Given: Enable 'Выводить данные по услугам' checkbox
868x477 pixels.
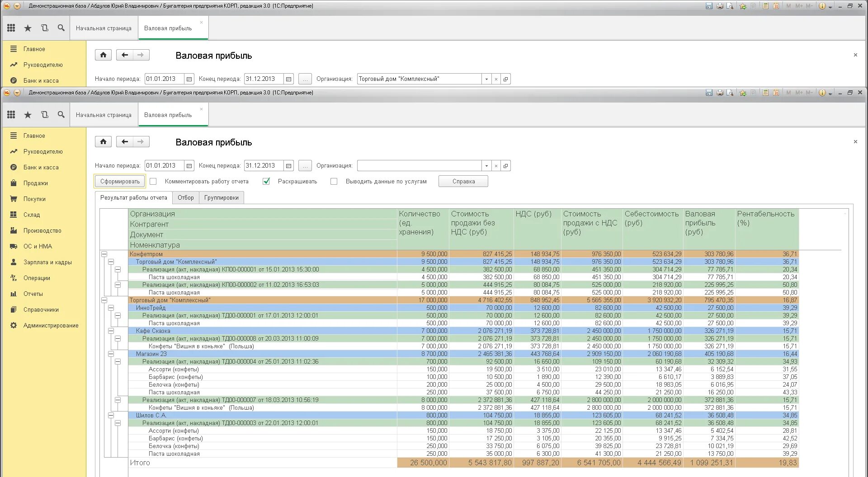Looking at the screenshot, I should pos(334,181).
